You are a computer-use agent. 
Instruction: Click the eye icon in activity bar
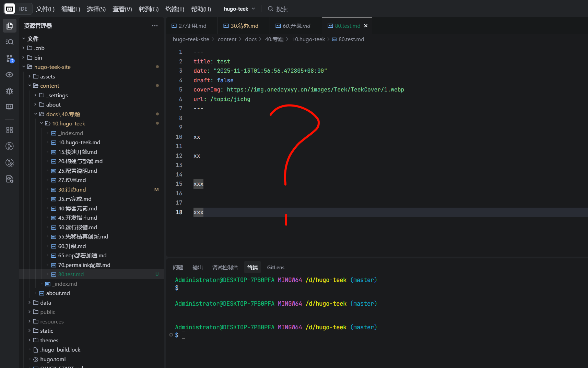10,75
